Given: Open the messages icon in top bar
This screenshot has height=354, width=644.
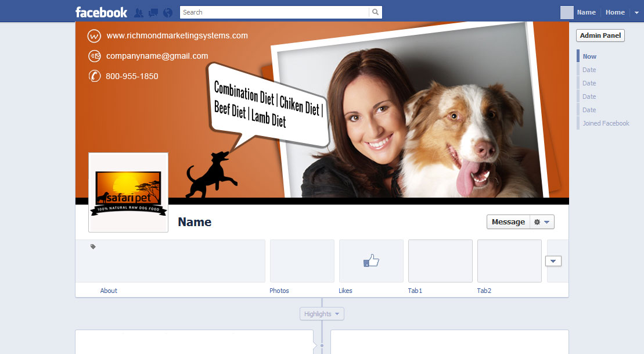Looking at the screenshot, I should [152, 12].
